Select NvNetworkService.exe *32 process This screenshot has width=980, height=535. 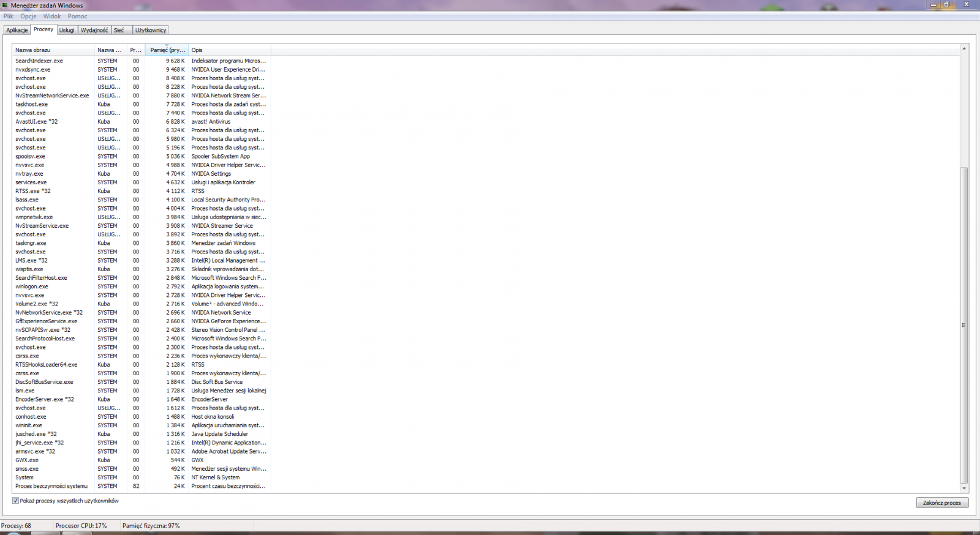tap(141, 312)
